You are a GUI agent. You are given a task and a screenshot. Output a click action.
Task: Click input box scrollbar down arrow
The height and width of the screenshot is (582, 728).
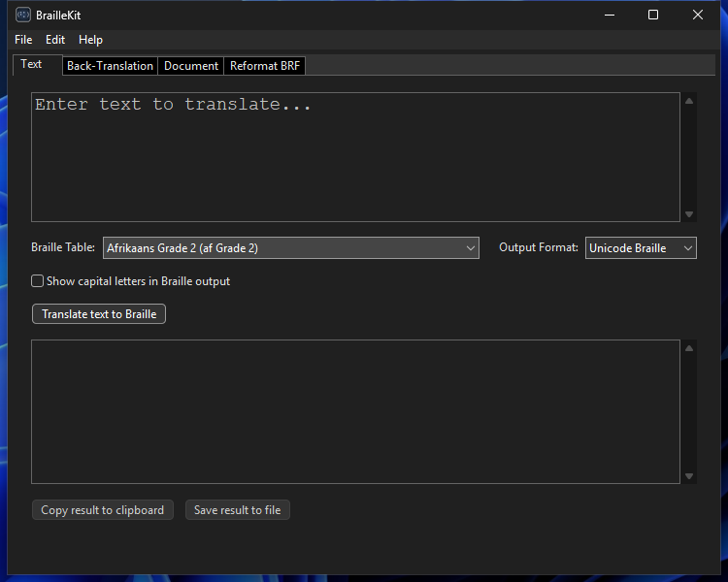(689, 214)
